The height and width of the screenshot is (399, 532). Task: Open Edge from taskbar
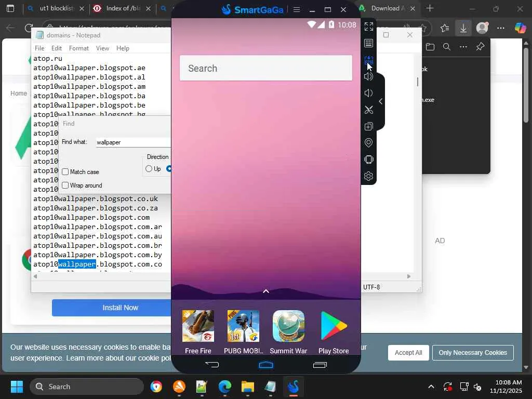coord(225,387)
